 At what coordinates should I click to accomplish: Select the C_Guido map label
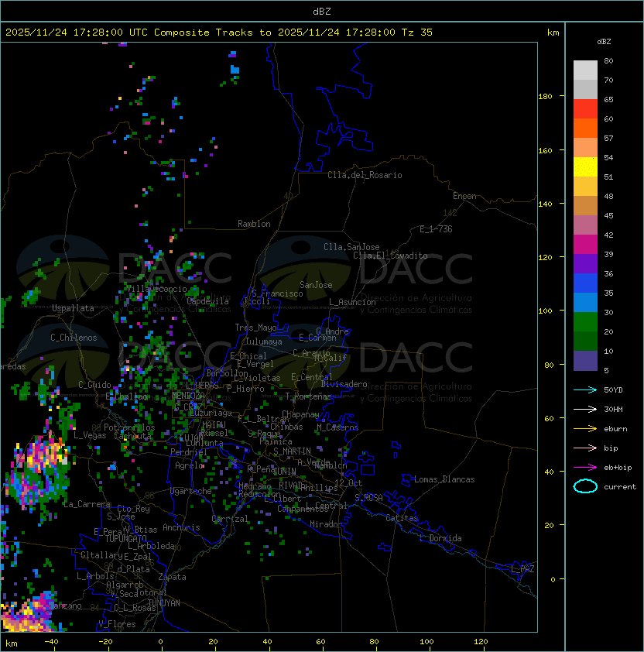(x=94, y=385)
